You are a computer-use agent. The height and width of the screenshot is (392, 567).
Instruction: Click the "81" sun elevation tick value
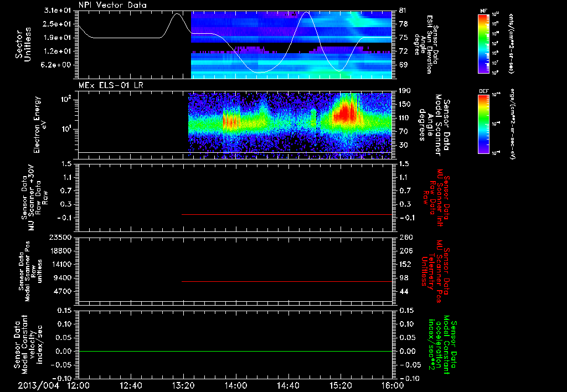[x=403, y=11]
